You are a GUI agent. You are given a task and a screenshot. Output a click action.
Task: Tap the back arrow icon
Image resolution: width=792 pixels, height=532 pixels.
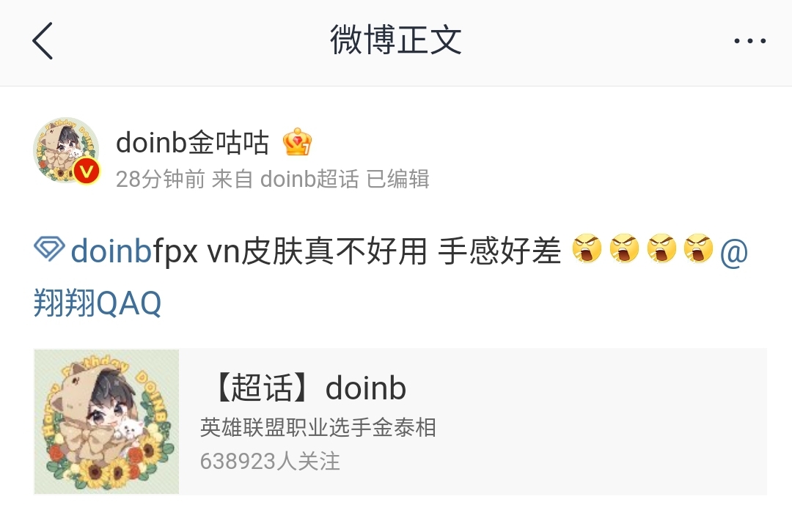43,41
